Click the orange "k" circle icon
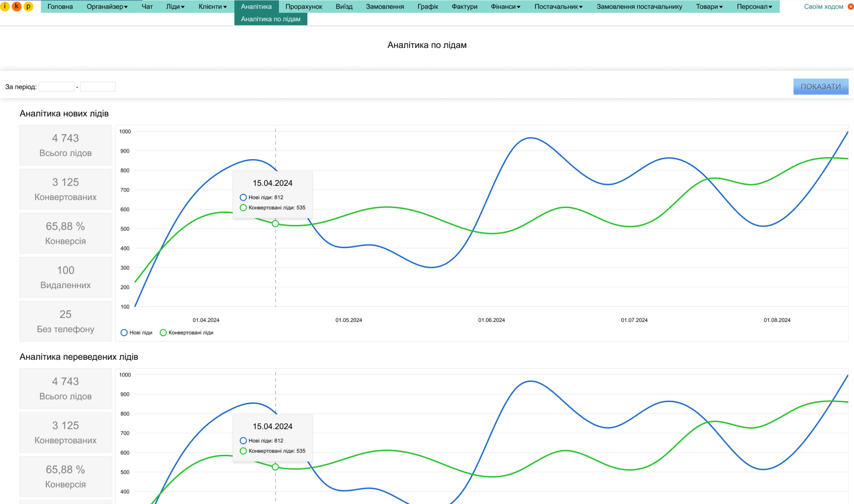The width and height of the screenshot is (854, 504). pos(16,6)
